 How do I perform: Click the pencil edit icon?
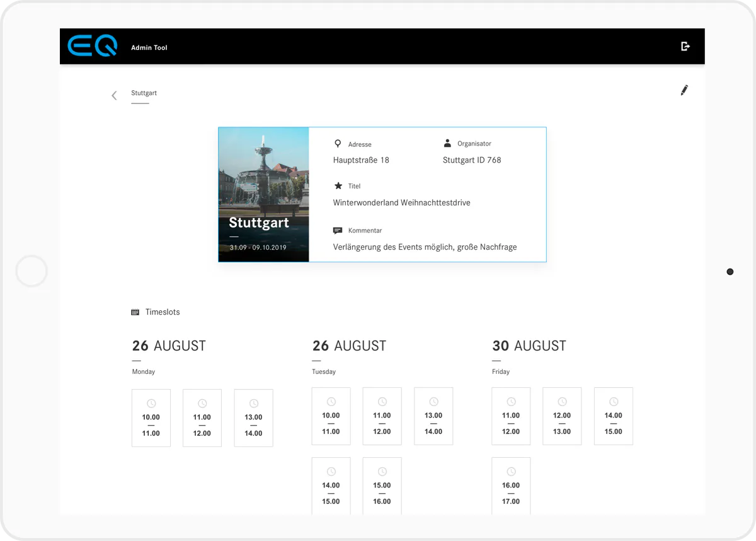click(x=684, y=90)
